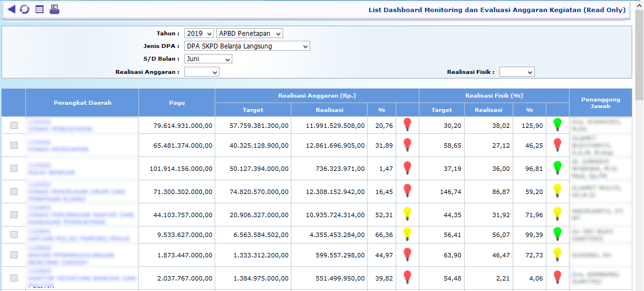
Task: Click the table grid icon in toolbar
Action: coord(39,9)
